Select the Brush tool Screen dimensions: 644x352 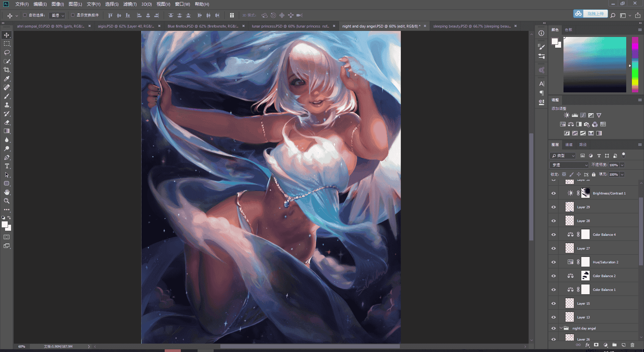coord(7,96)
